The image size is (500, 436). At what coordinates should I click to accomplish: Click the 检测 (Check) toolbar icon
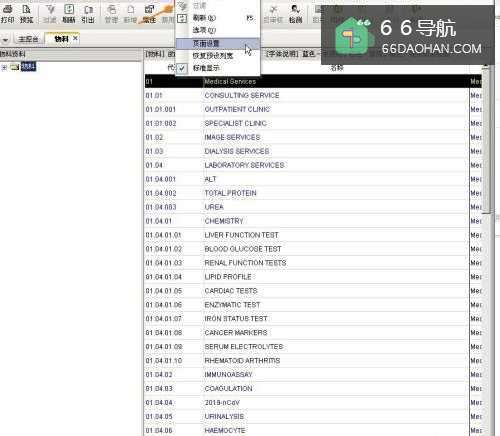click(295, 14)
